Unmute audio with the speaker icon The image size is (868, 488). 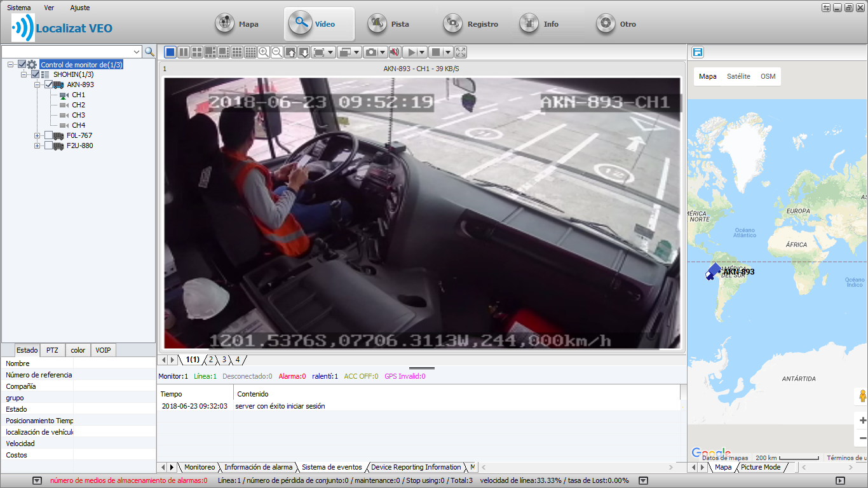(x=395, y=52)
